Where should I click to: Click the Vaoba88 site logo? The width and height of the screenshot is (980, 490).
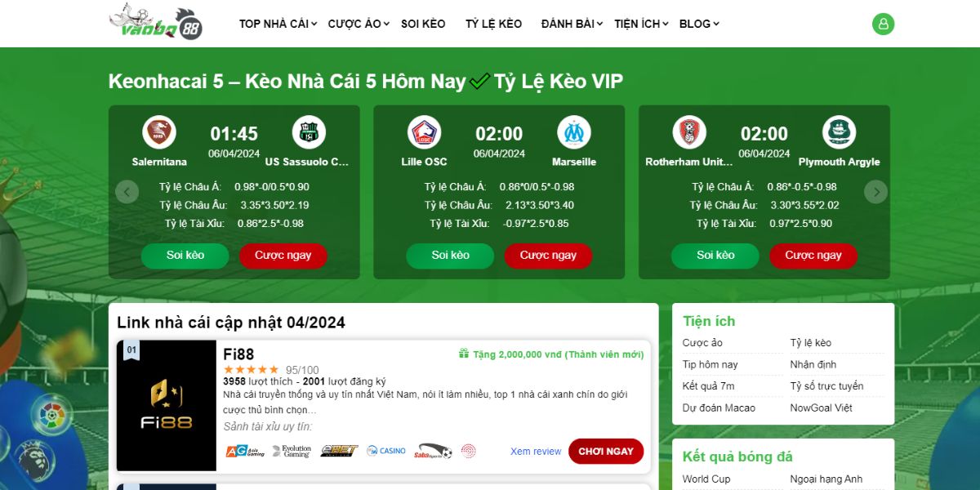(x=156, y=22)
